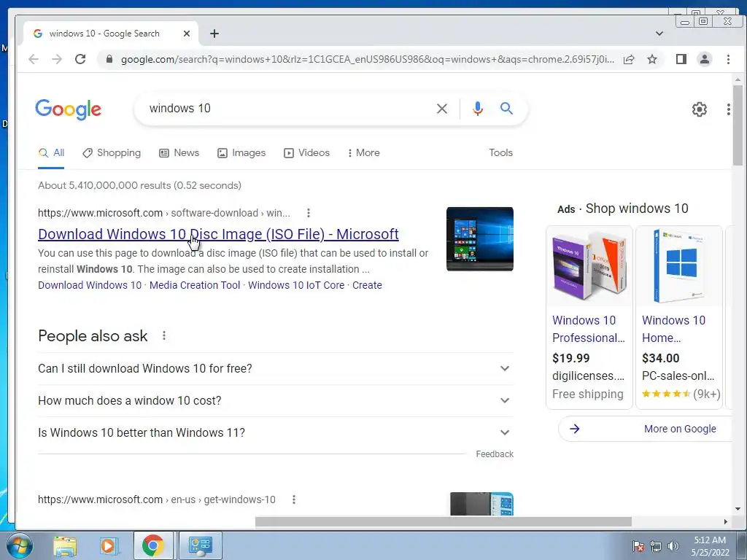
Task: Open the Create sitelink
Action: (368, 285)
